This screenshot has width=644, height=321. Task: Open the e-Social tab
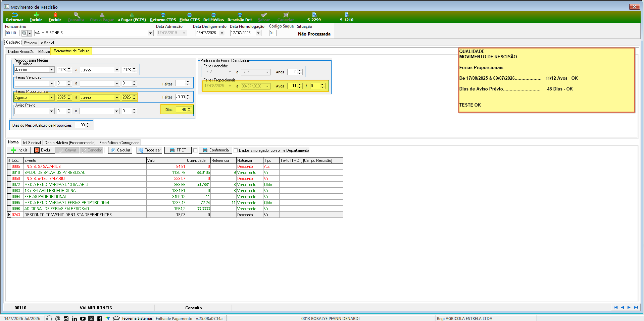(47, 43)
